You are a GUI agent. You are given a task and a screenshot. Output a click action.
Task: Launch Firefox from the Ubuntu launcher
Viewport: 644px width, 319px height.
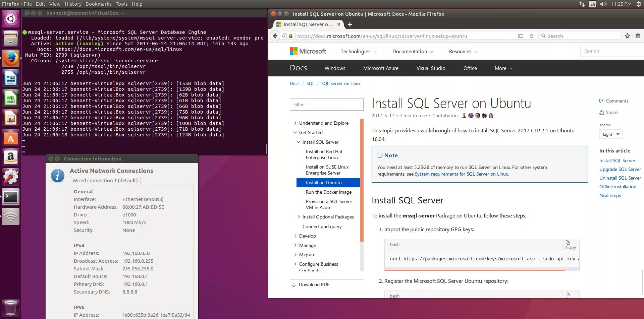pos(11,58)
